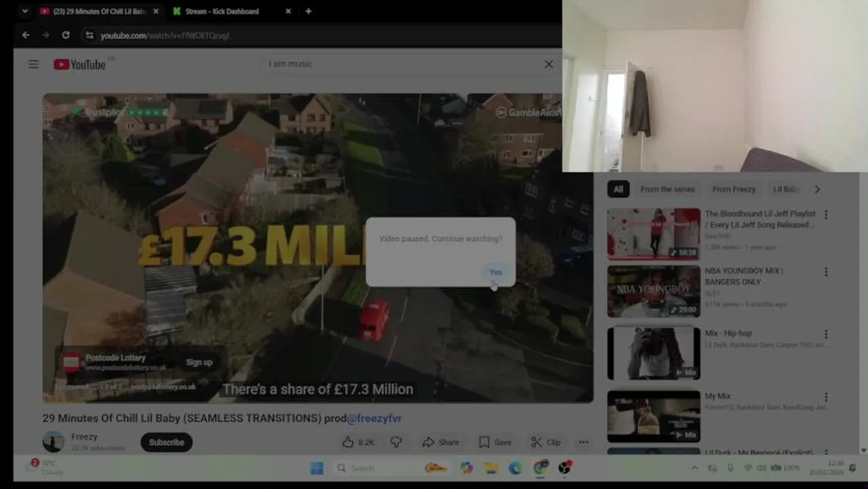Like the video with 8.2K likes

point(359,442)
